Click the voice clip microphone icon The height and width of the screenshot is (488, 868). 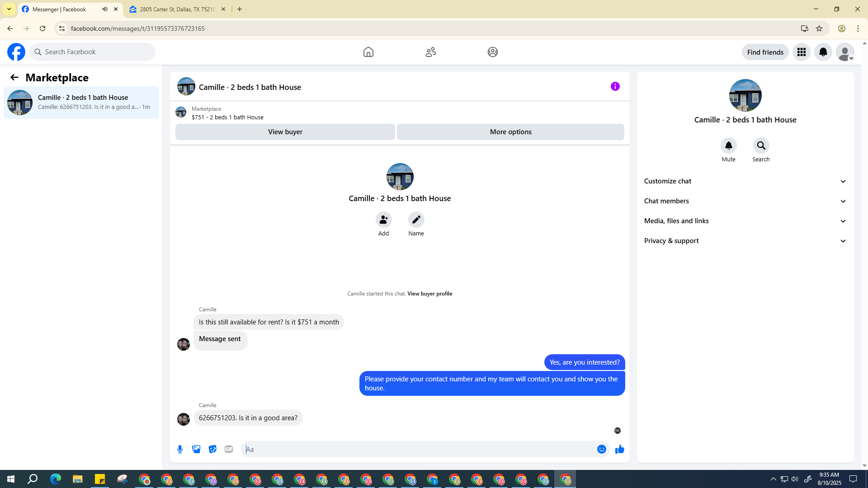pos(180,449)
